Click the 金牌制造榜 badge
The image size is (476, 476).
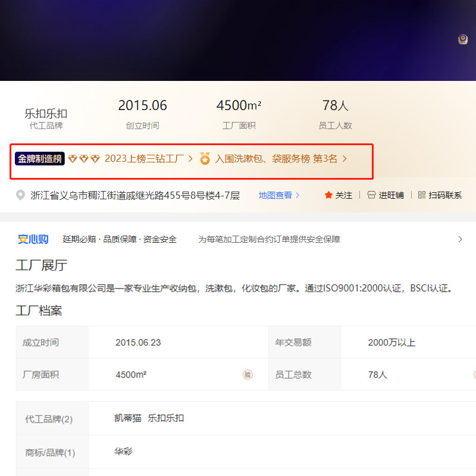(x=40, y=159)
